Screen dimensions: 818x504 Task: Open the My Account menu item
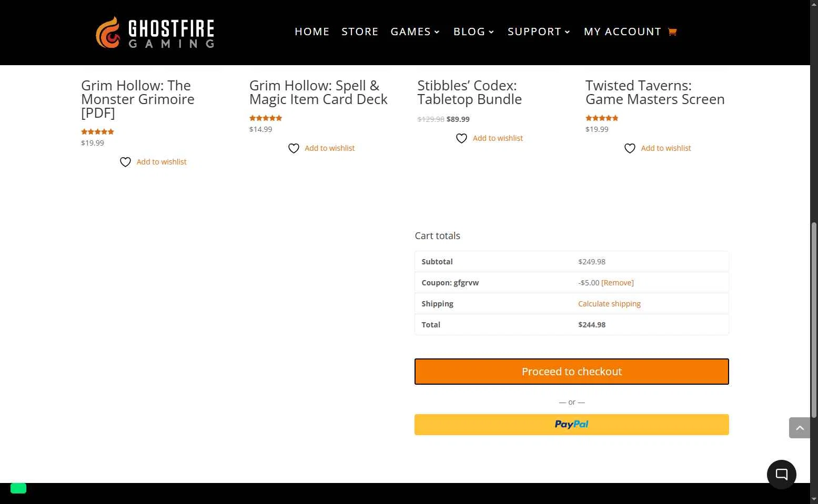[622, 32]
